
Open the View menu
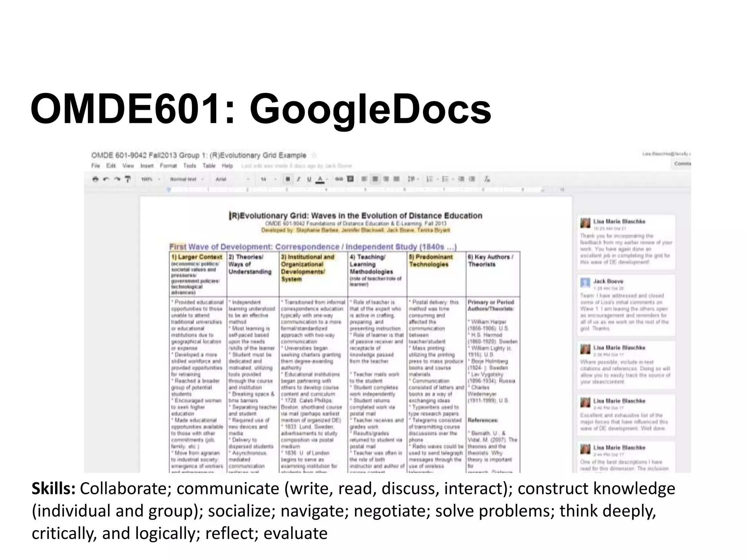point(128,166)
